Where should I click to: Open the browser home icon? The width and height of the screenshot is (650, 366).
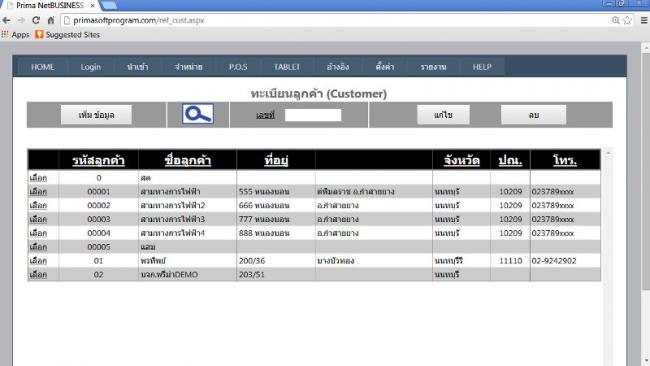point(51,20)
